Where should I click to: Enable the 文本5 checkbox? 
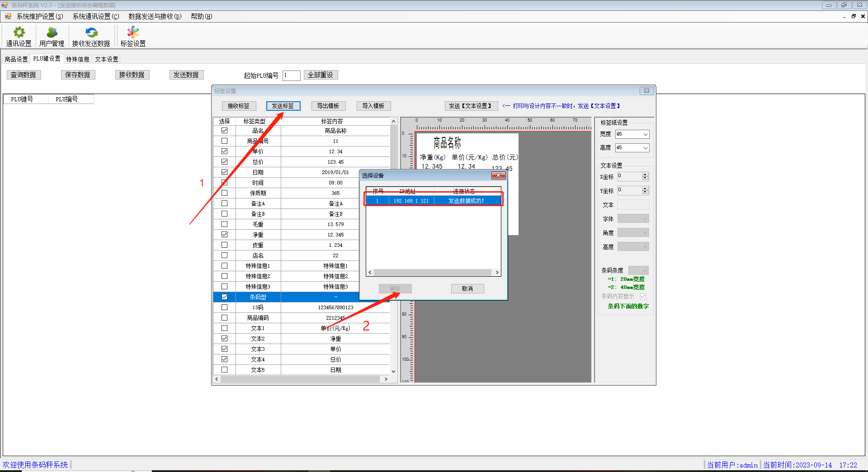click(224, 370)
